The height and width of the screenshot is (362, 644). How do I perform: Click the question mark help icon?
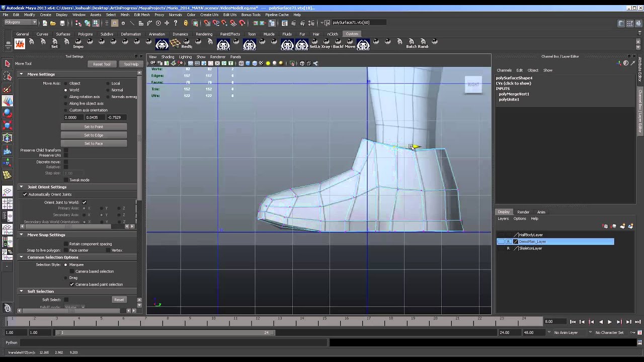point(176,23)
